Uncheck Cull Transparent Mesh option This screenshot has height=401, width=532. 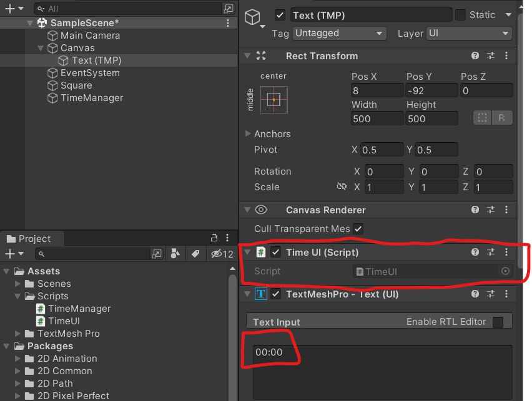pos(358,229)
